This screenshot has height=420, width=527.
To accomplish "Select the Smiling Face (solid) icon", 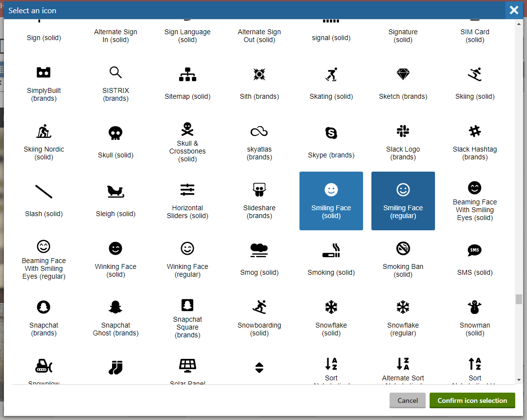I will point(331,201).
